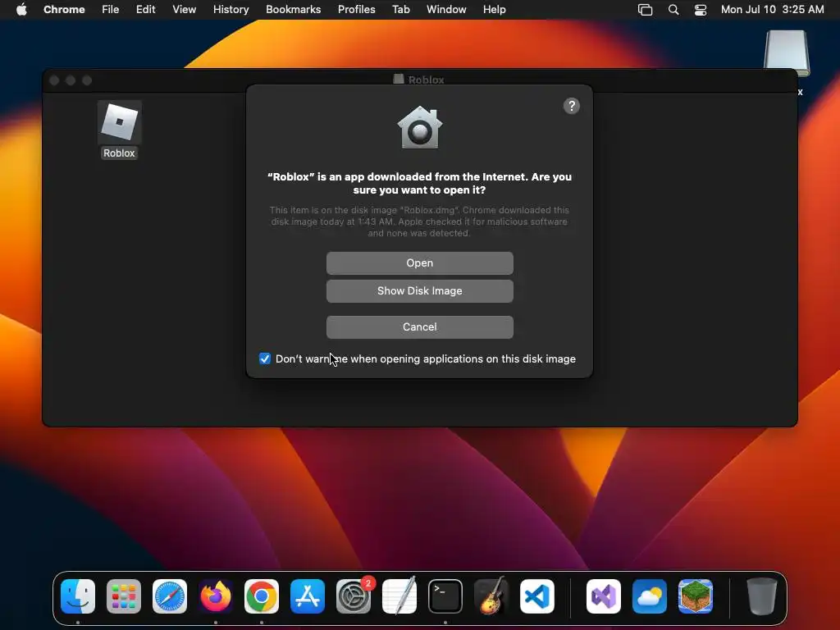Open the Chrome menu in menu bar
Image resolution: width=840 pixels, height=630 pixels.
pos(64,10)
